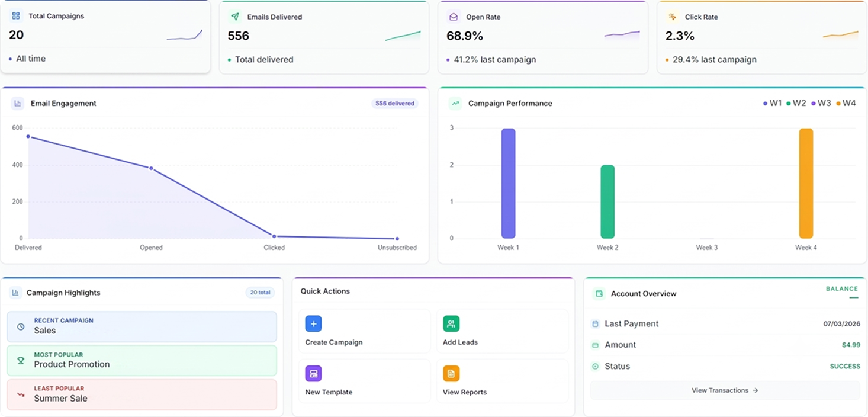Click the Account Overview wallet icon

599,293
